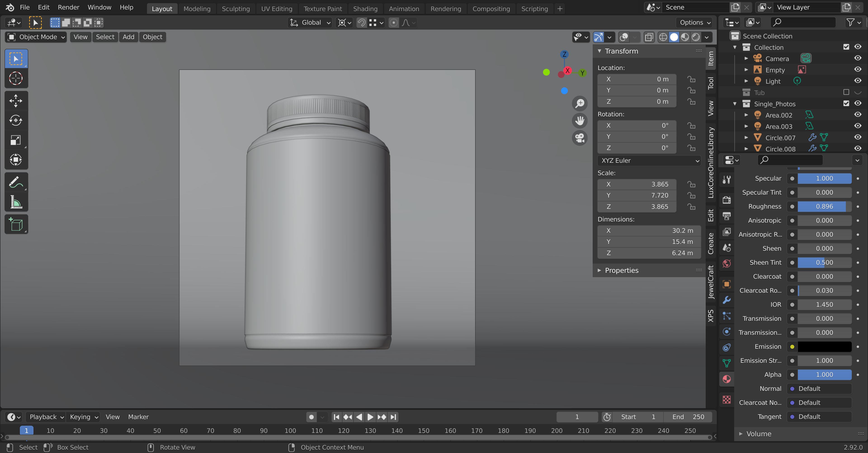Select the Add Cube tool

16,224
